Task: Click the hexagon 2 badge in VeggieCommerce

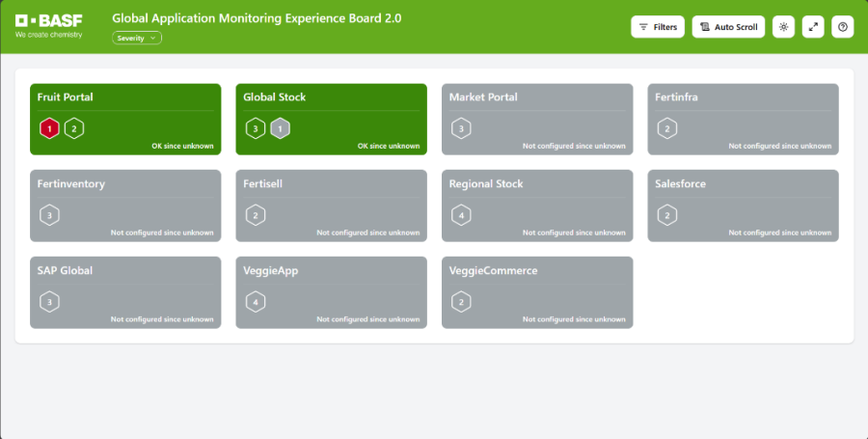Action: pyautogui.click(x=461, y=302)
